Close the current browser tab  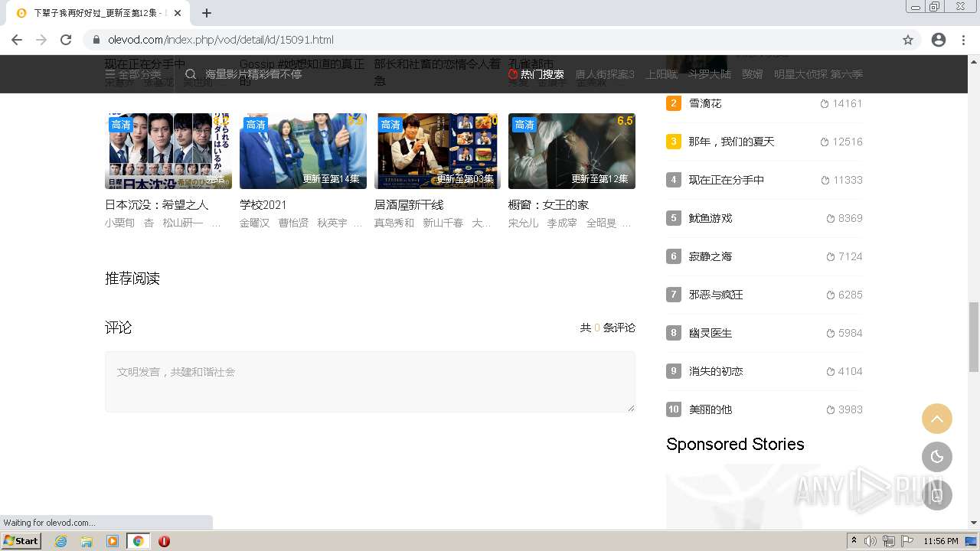(178, 13)
